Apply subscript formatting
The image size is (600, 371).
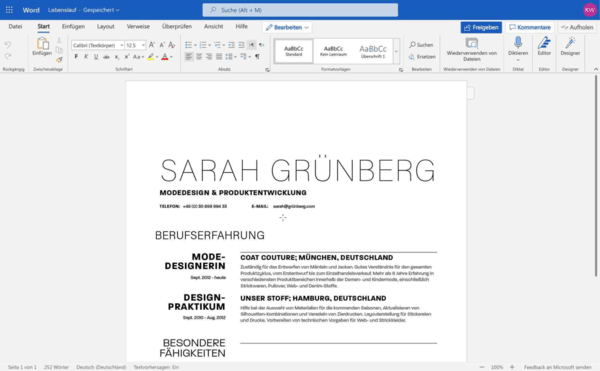[117, 57]
